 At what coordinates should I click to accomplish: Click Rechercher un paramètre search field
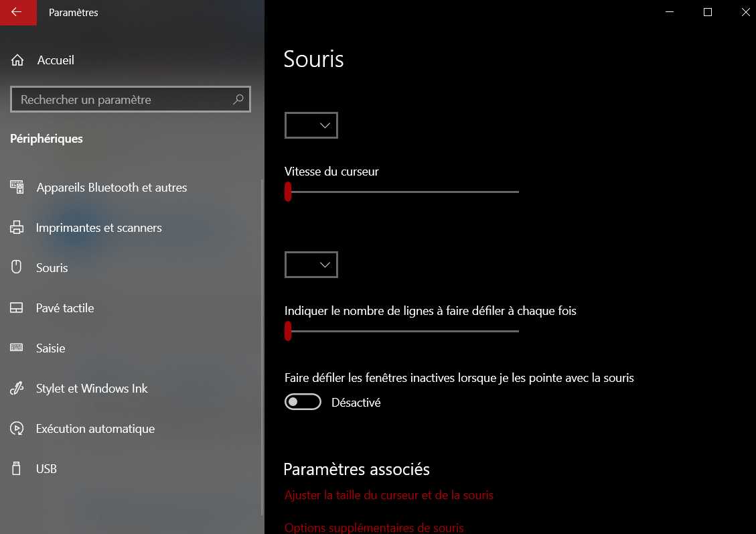130,99
